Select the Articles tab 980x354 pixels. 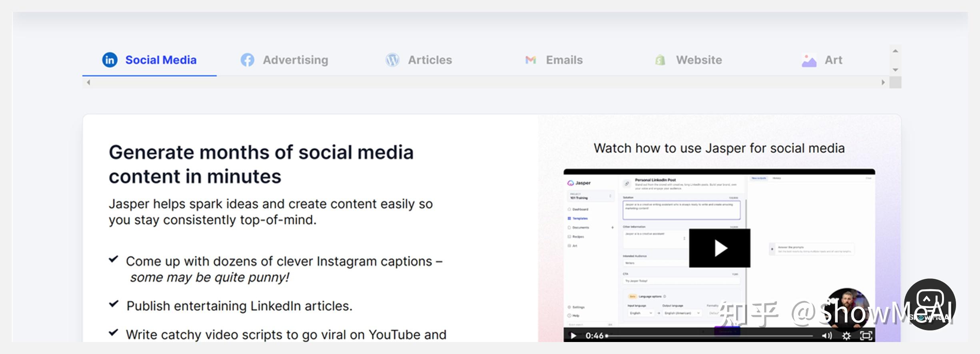coord(419,60)
